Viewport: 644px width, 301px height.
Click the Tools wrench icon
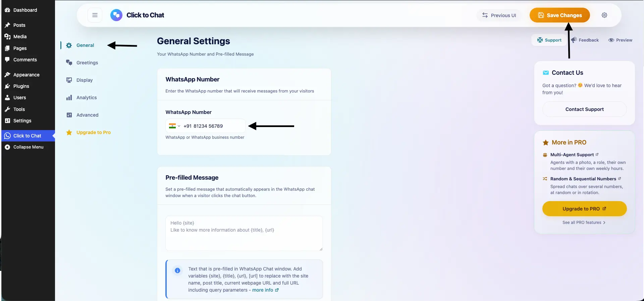click(x=7, y=109)
